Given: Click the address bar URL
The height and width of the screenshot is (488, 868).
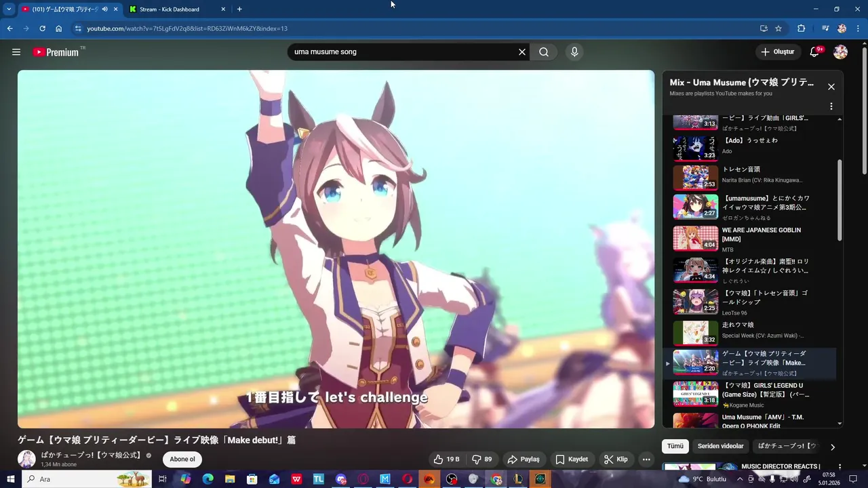Looking at the screenshot, I should coord(187,28).
